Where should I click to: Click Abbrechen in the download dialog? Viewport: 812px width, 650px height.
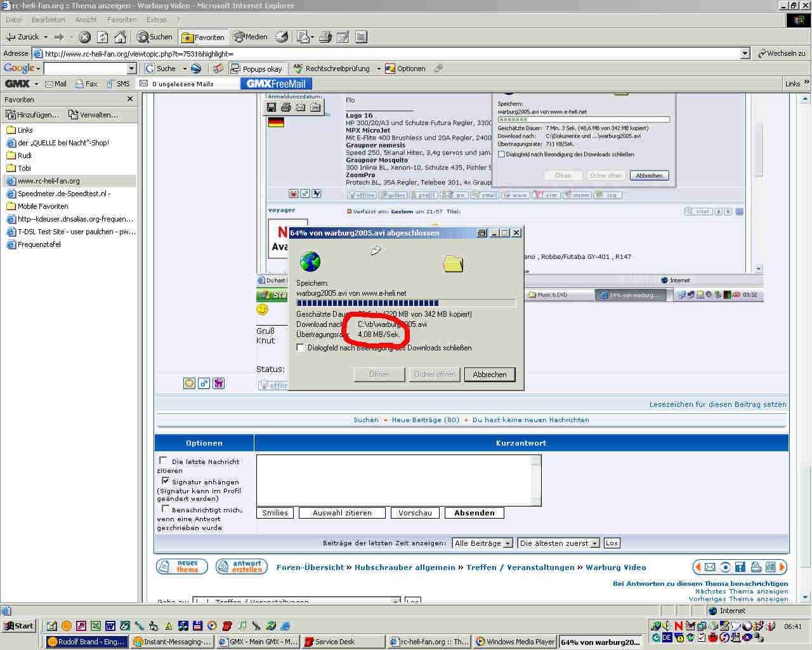(490, 375)
